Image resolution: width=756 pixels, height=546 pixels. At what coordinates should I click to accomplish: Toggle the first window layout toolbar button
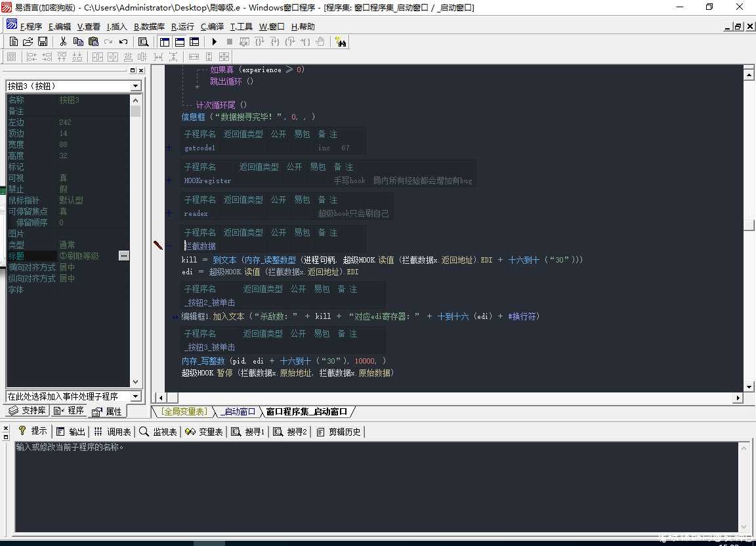165,42
